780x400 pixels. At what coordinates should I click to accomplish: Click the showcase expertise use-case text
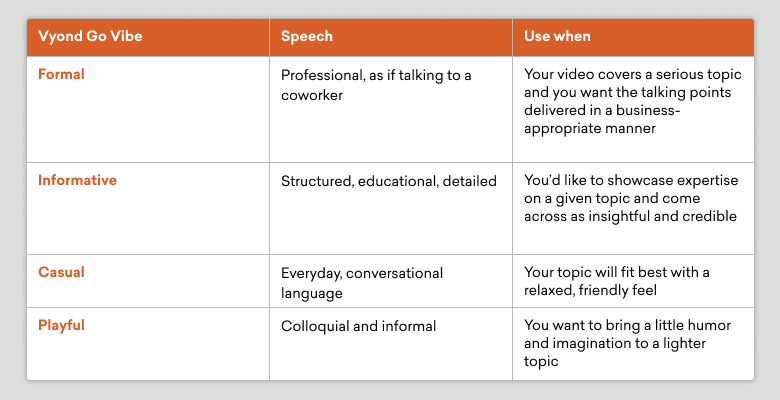point(631,198)
